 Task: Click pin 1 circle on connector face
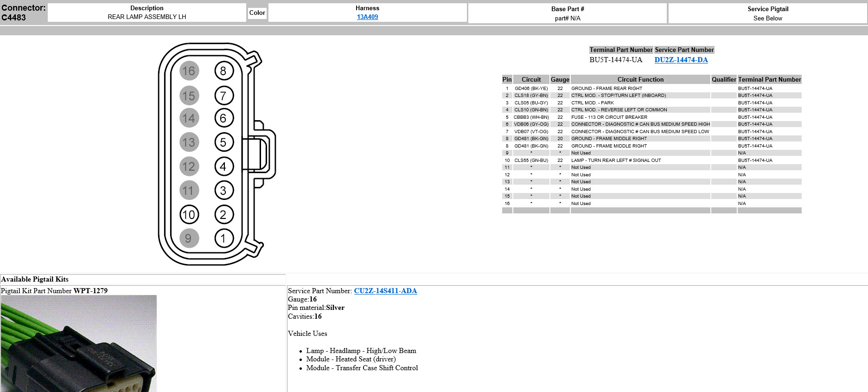tap(223, 238)
